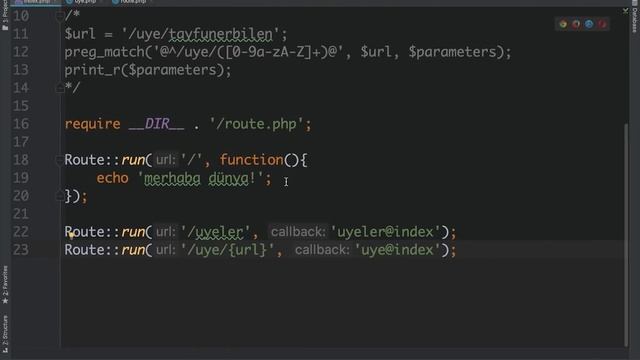
Task: Select the index.php editor tab
Action: coord(36,2)
